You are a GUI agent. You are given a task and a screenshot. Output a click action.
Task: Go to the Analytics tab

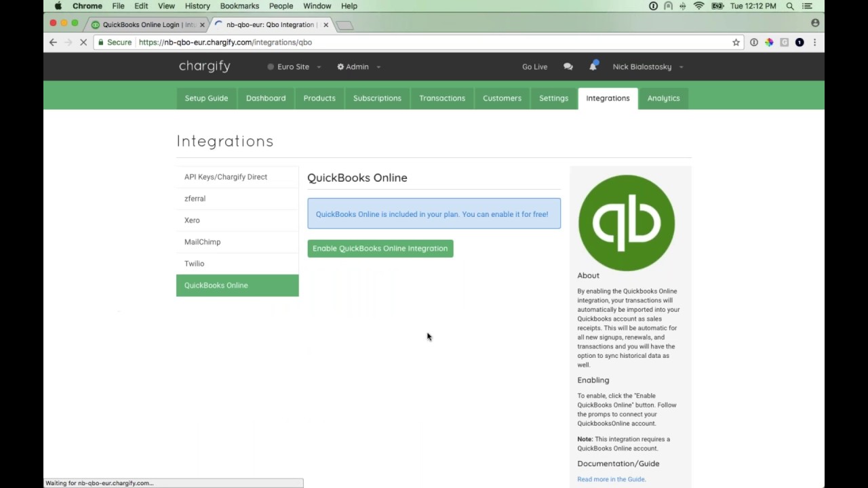coord(663,98)
